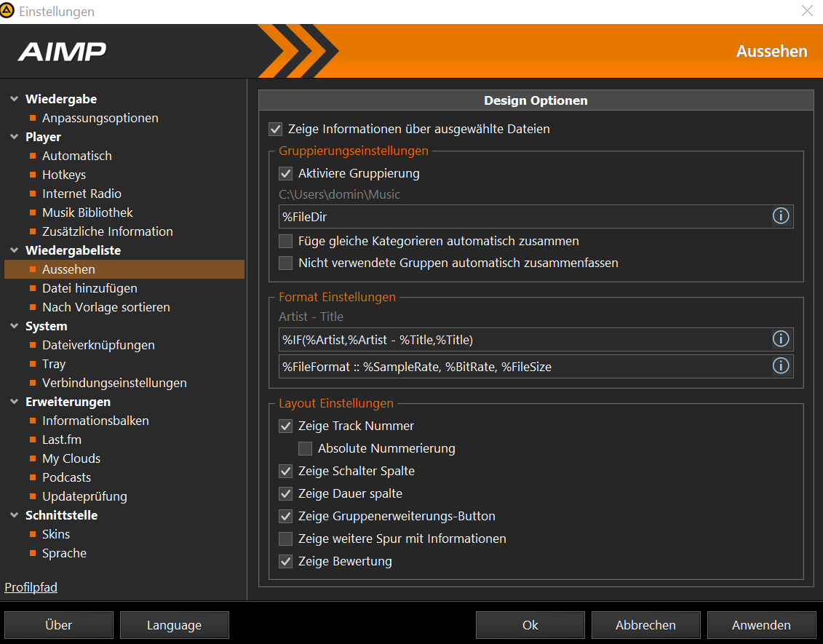
Task: Click the Language button
Action: click(x=174, y=625)
